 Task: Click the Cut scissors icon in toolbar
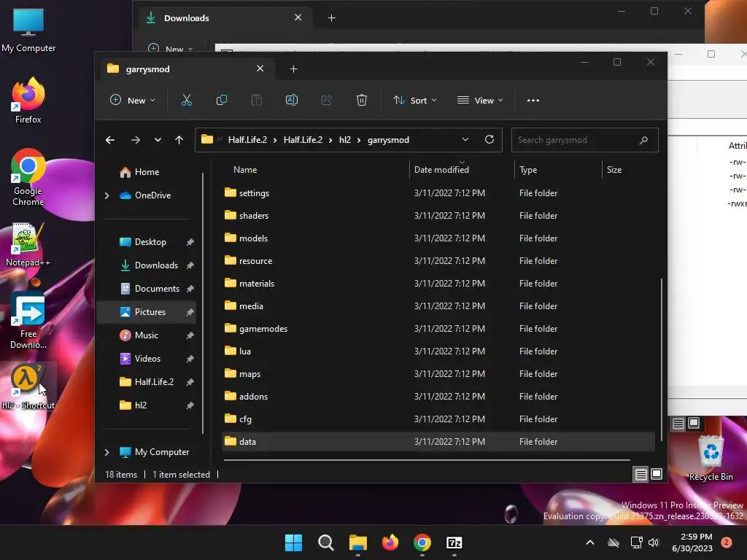[x=186, y=101]
